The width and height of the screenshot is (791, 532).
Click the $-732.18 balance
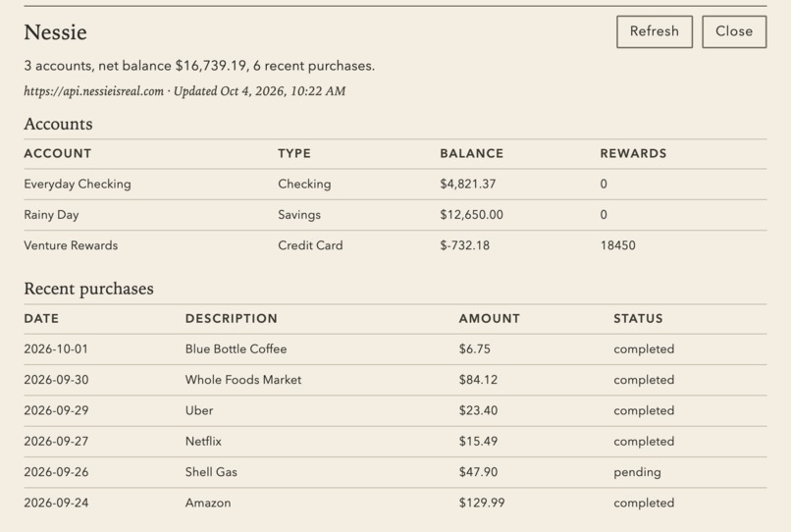point(464,245)
